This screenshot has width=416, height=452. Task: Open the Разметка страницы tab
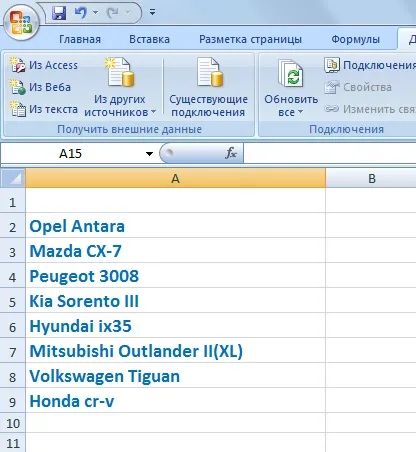pyautogui.click(x=250, y=39)
